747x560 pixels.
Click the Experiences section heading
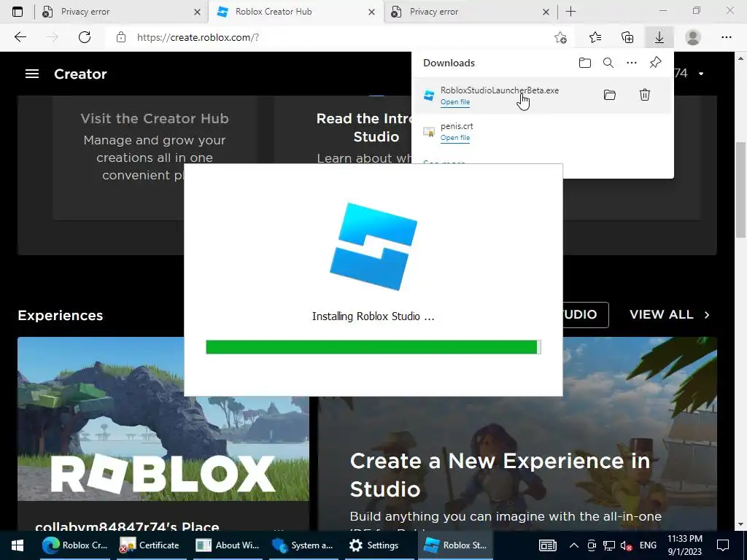(61, 315)
